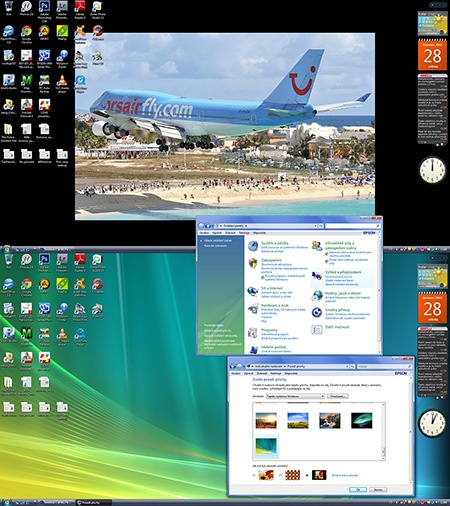Image resolution: width=450 pixels, height=506 pixels.
Task: Select the centered picture position radio button
Action: 307,475
